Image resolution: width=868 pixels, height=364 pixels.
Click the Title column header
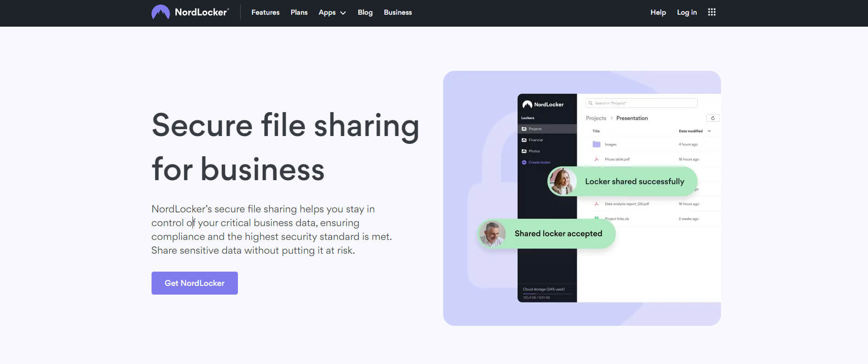(596, 131)
